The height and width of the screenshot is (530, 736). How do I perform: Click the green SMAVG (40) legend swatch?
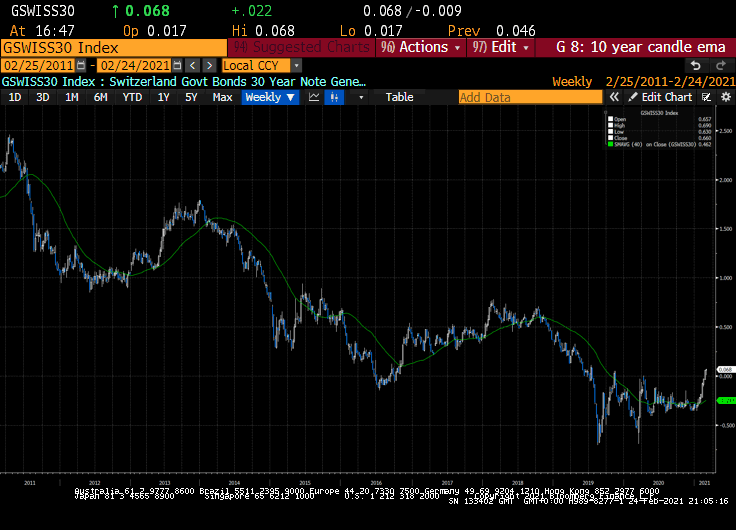[611, 144]
